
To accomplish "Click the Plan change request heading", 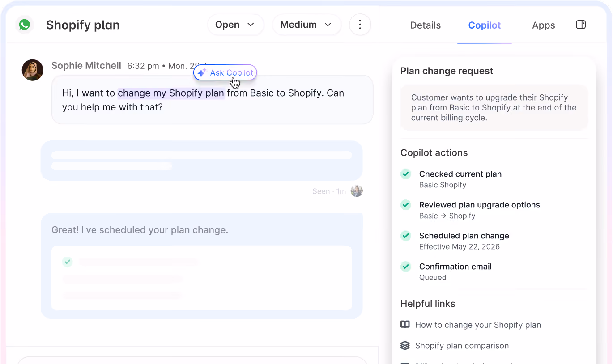I will [447, 71].
